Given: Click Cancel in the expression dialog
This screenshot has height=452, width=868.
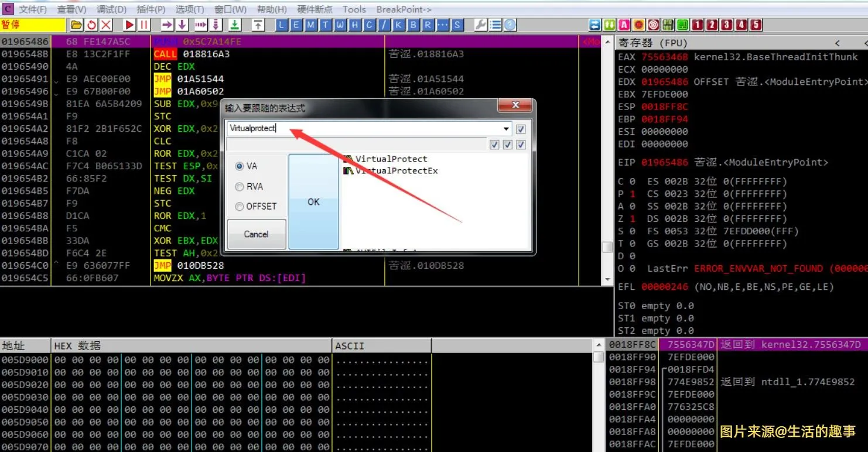Looking at the screenshot, I should click(x=256, y=234).
